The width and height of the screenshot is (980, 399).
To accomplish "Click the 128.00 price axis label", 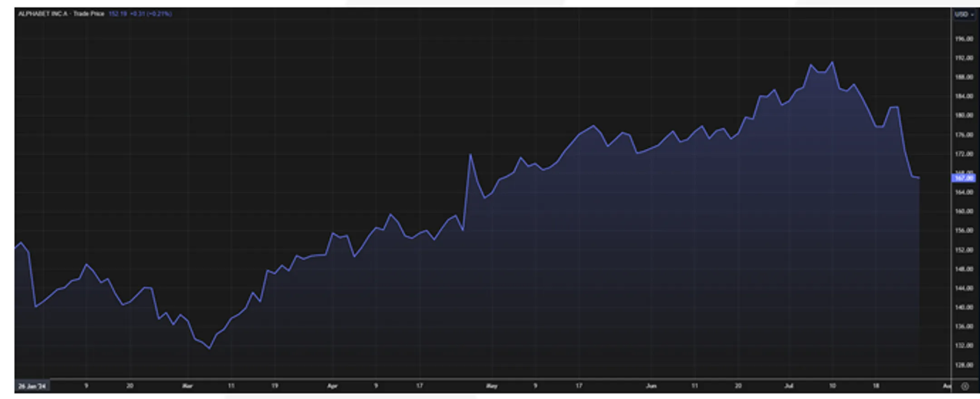I will [x=964, y=365].
